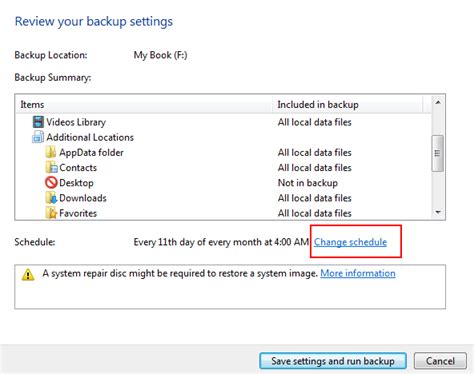Click the backup summary scrollbar thumb
This screenshot has width=474, height=374.
(438, 153)
